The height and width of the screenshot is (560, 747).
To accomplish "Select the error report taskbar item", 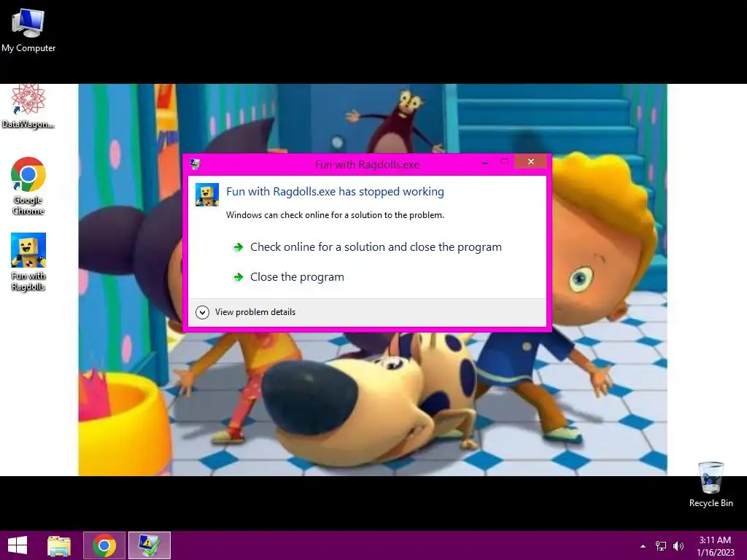I will point(149,545).
